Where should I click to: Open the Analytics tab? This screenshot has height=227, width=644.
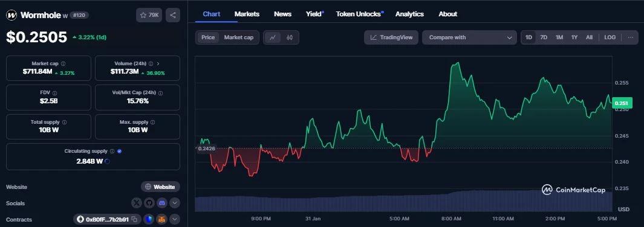point(409,14)
